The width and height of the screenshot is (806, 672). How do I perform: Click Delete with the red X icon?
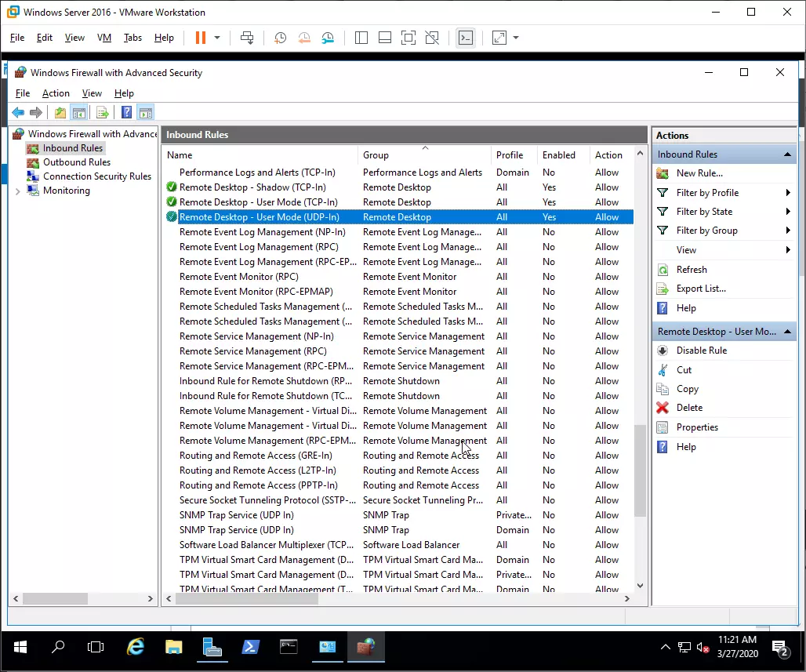pyautogui.click(x=689, y=408)
